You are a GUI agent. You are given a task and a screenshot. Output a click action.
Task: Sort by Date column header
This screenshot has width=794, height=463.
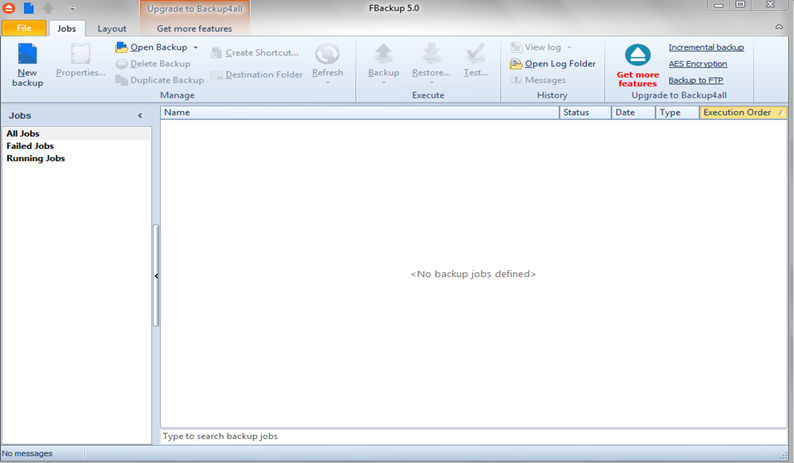click(x=633, y=112)
